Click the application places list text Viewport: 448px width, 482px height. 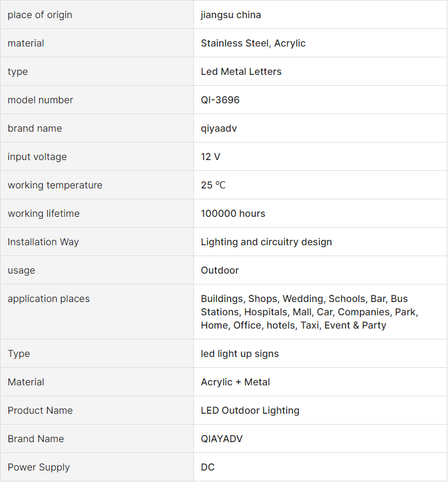(x=309, y=312)
